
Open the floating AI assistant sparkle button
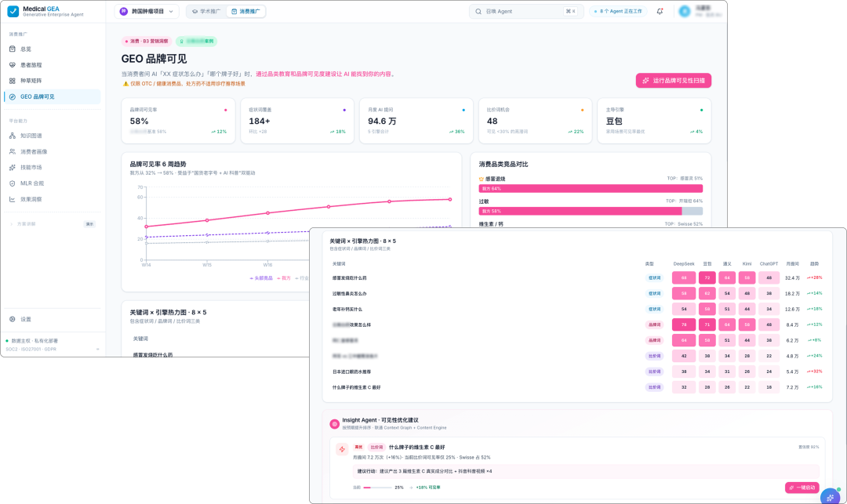click(831, 497)
